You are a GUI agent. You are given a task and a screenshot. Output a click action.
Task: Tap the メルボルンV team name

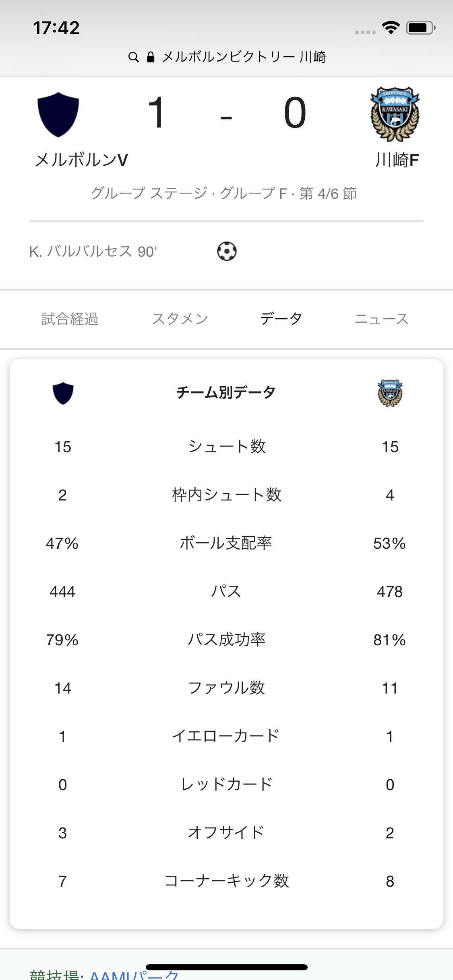point(81,160)
